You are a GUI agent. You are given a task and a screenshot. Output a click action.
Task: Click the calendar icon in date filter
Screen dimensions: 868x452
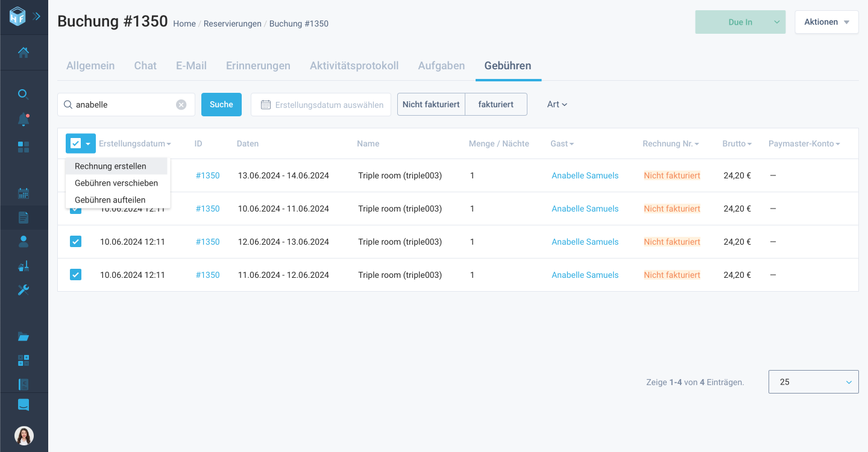[x=265, y=105]
